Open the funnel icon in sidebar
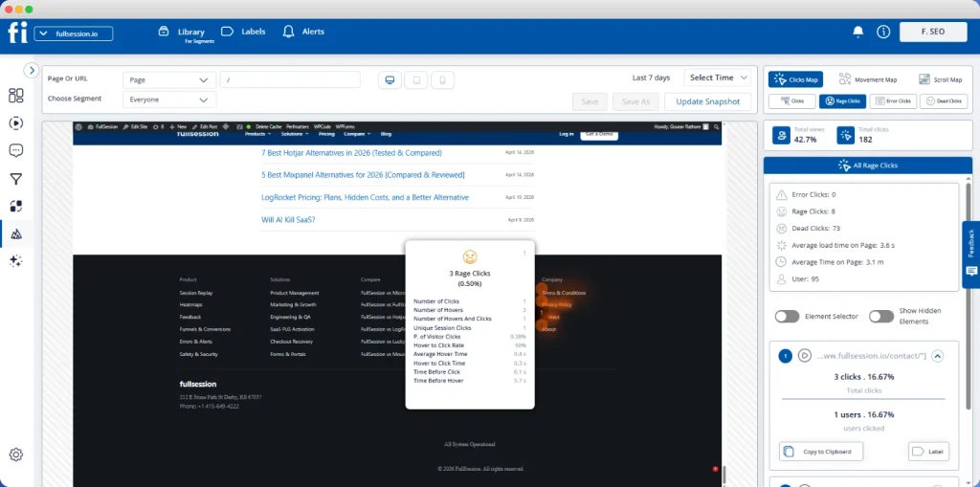This screenshot has height=487, width=980. [16, 180]
